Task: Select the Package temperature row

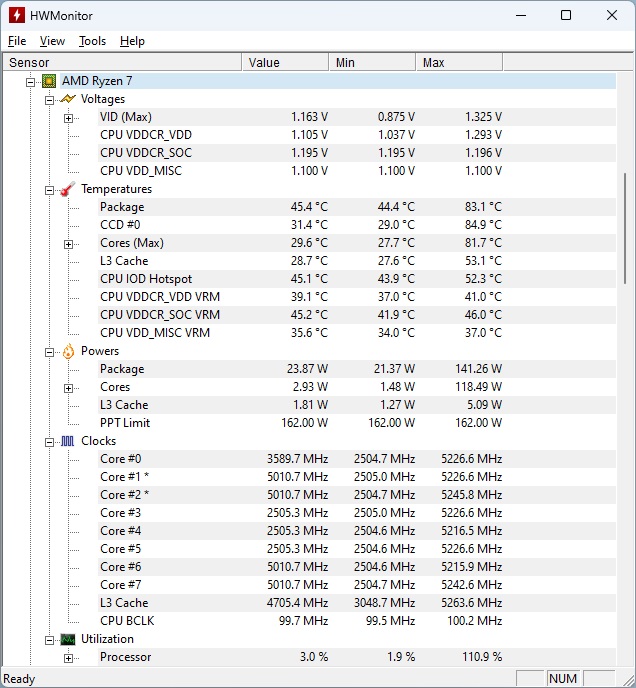Action: (x=357, y=207)
